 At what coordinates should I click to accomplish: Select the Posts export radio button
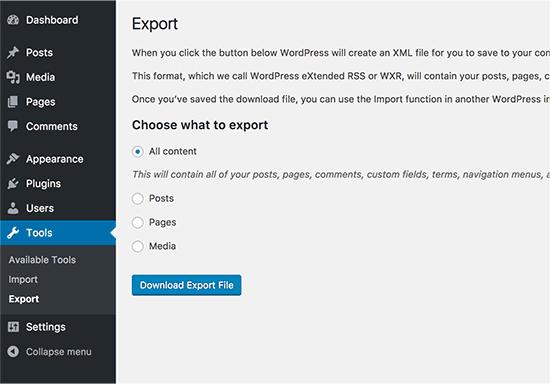138,198
